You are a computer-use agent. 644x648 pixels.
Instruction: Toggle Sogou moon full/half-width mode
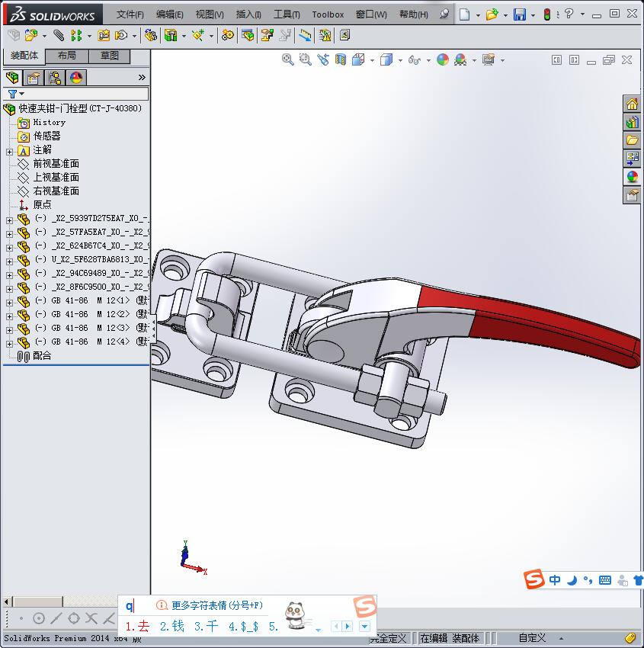coord(572,580)
